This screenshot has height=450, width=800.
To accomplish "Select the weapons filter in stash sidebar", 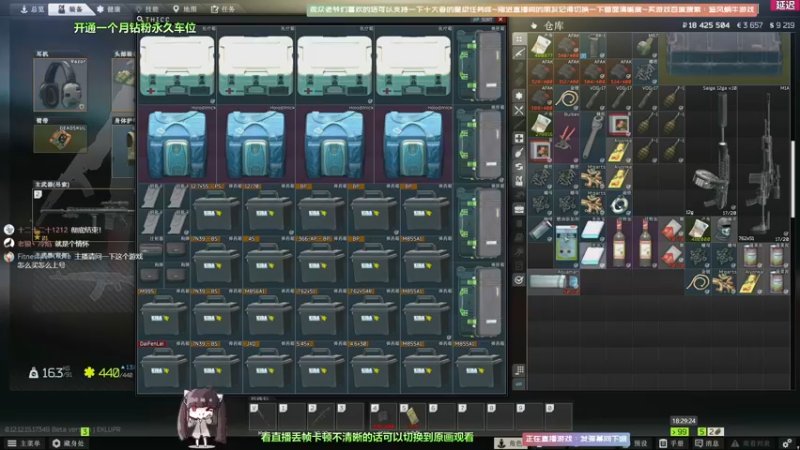I will [x=519, y=53].
